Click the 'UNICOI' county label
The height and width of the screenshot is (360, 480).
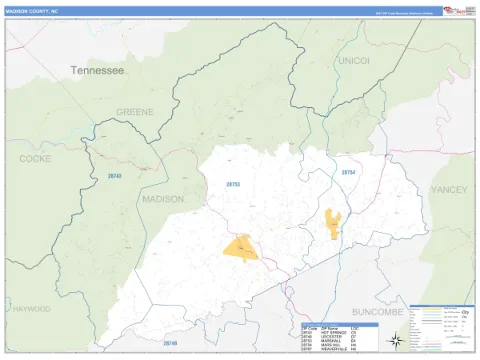pyautogui.click(x=354, y=61)
